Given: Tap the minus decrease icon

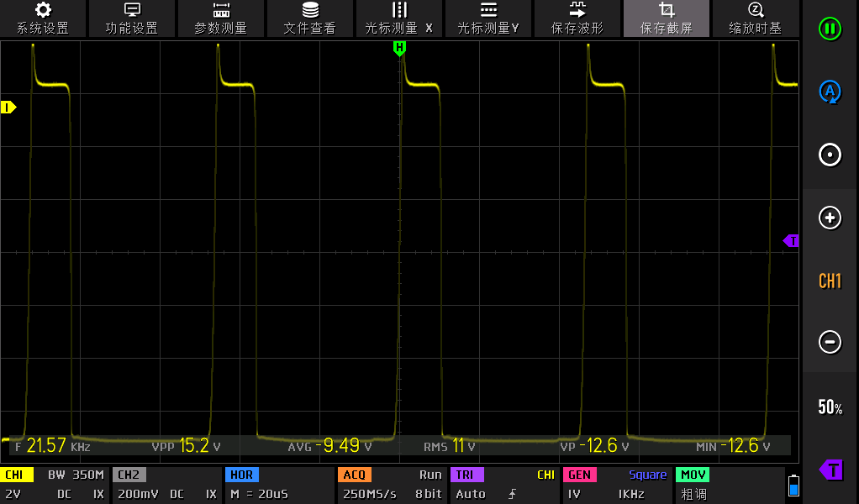Looking at the screenshot, I should (830, 342).
